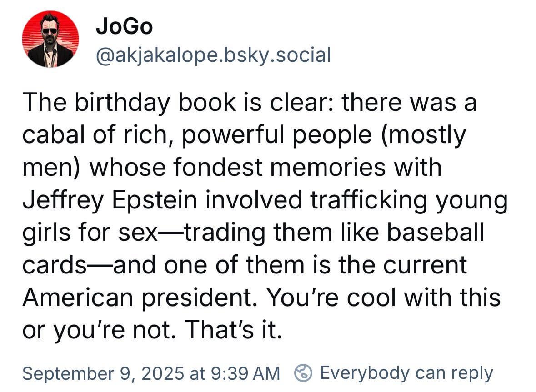The height and width of the screenshot is (392, 536).
Task: Click "fondest memories" in the post body
Action: point(279,167)
